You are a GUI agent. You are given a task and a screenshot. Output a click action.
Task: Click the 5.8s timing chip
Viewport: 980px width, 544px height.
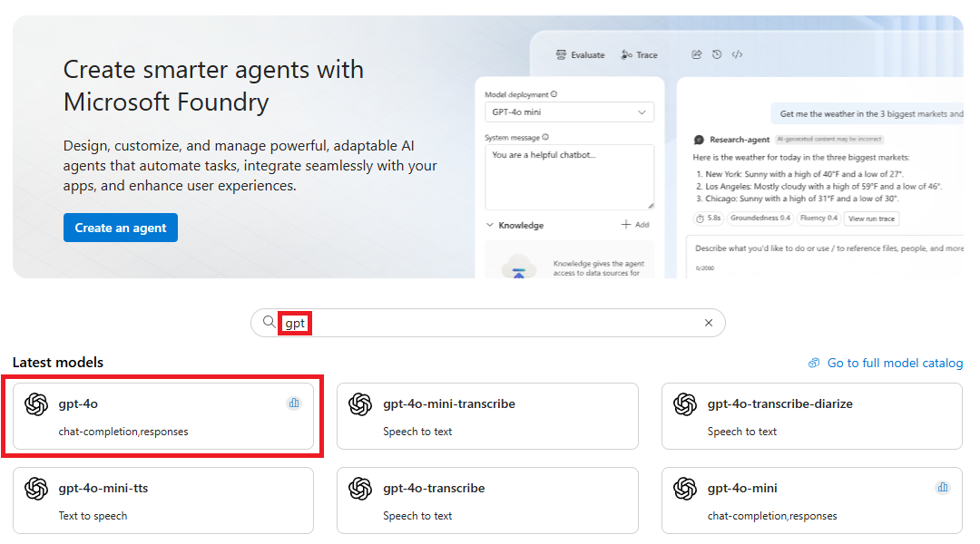click(708, 218)
